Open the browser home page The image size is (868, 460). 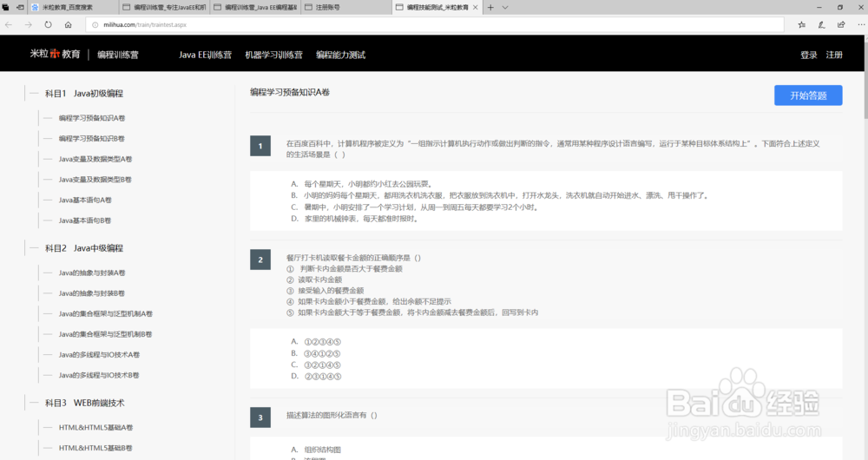point(68,24)
